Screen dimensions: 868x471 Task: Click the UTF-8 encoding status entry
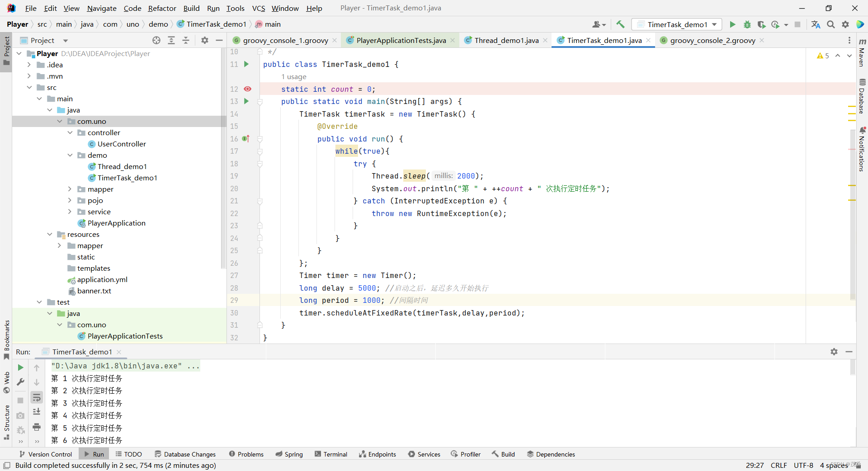coord(803,465)
